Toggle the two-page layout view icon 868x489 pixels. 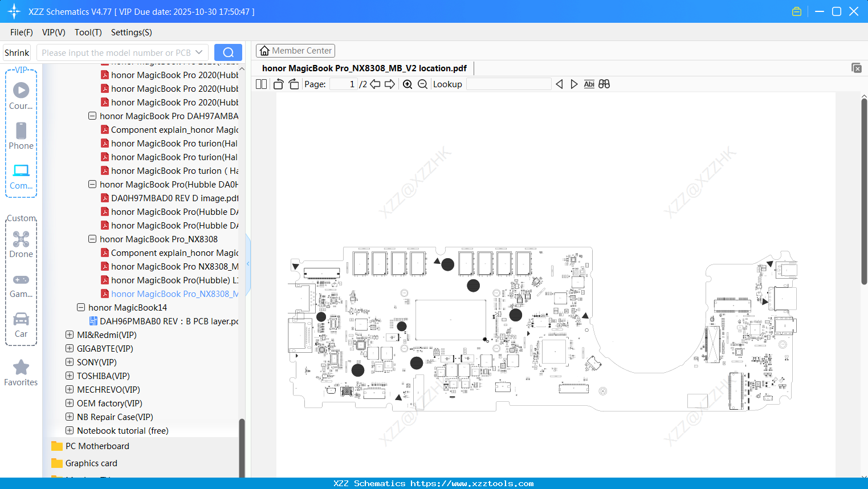pyautogui.click(x=262, y=84)
